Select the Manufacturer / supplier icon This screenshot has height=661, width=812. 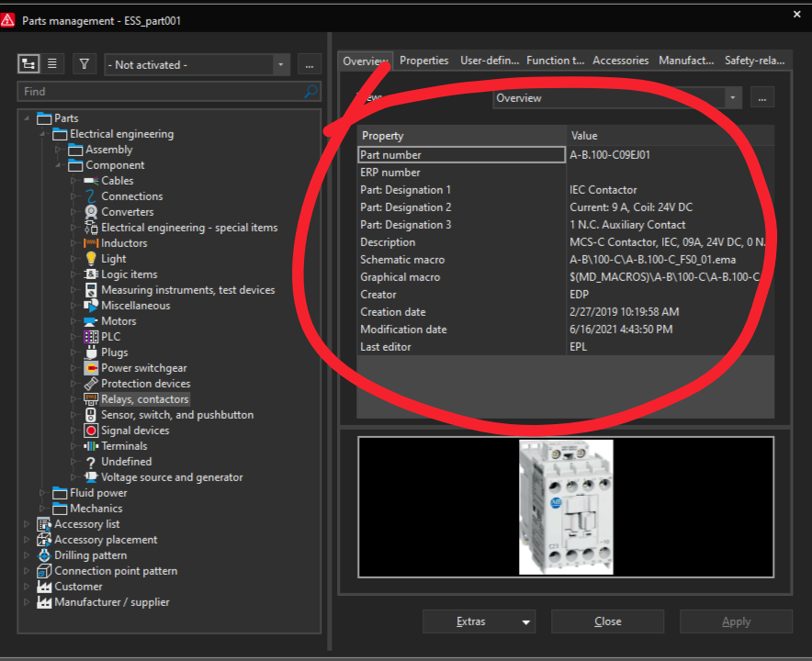coord(44,602)
